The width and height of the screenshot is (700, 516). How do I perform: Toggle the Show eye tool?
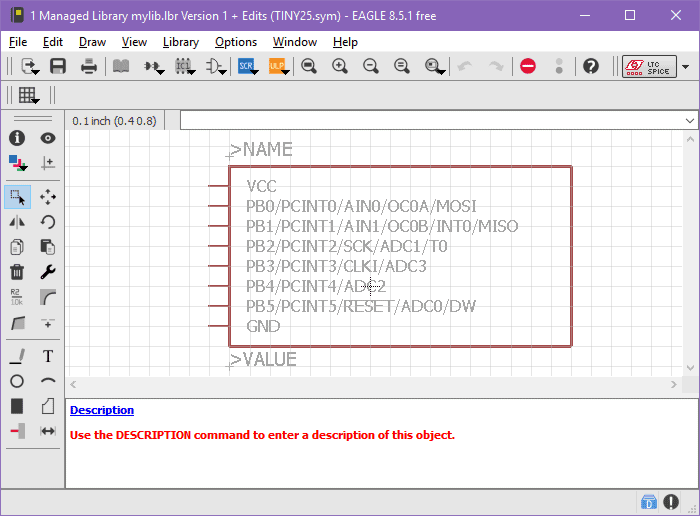click(47, 138)
